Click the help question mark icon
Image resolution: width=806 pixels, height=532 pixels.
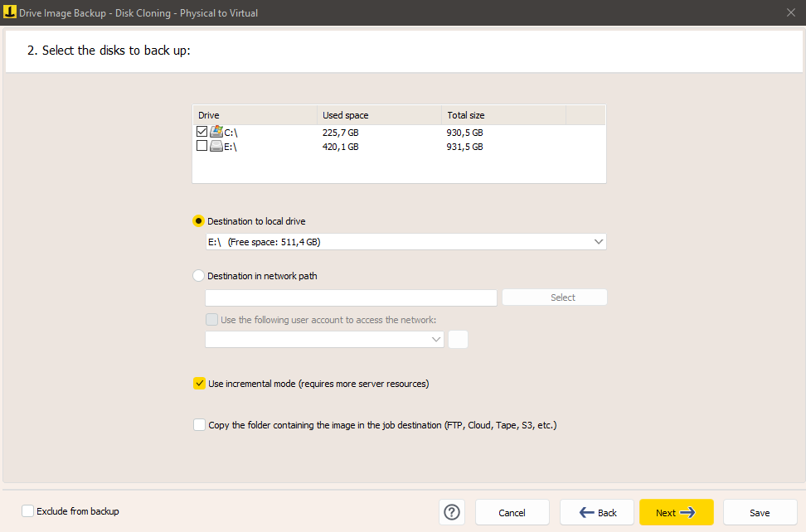[452, 512]
